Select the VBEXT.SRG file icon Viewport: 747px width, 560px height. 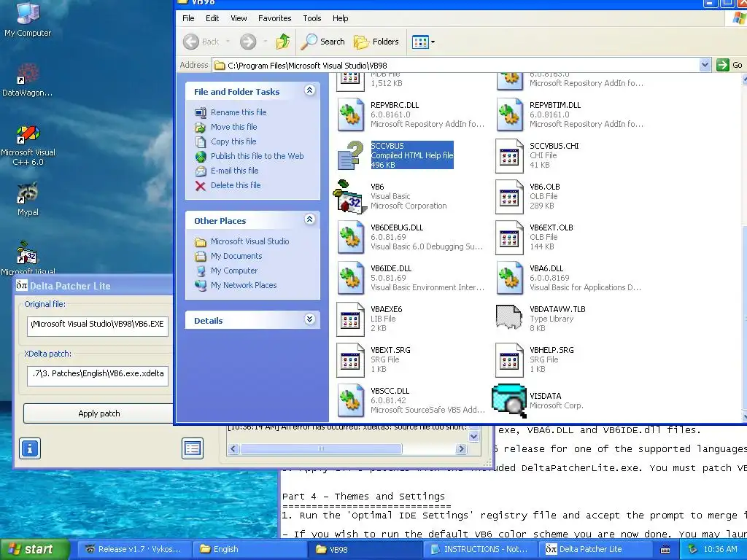click(x=351, y=360)
